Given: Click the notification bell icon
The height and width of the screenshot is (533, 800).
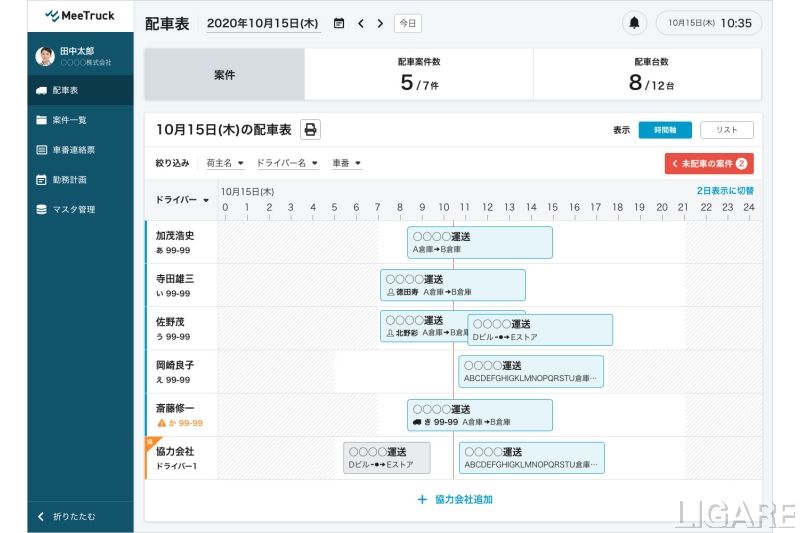Looking at the screenshot, I should click(x=634, y=23).
